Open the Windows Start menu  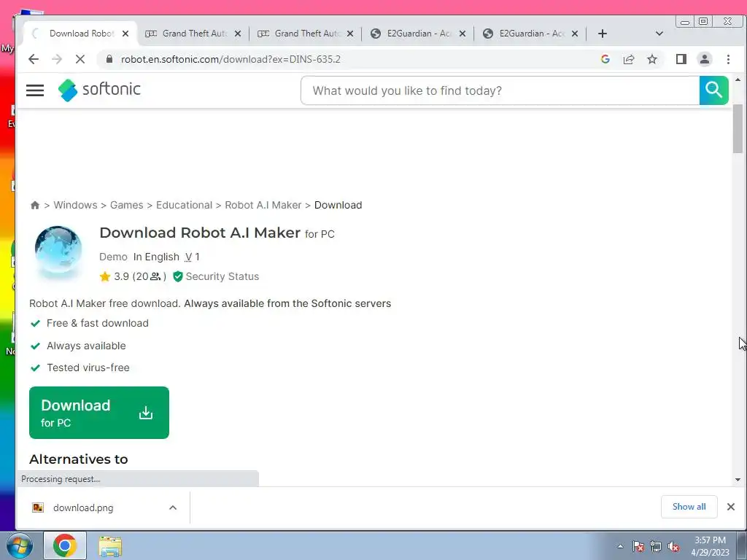[19, 545]
